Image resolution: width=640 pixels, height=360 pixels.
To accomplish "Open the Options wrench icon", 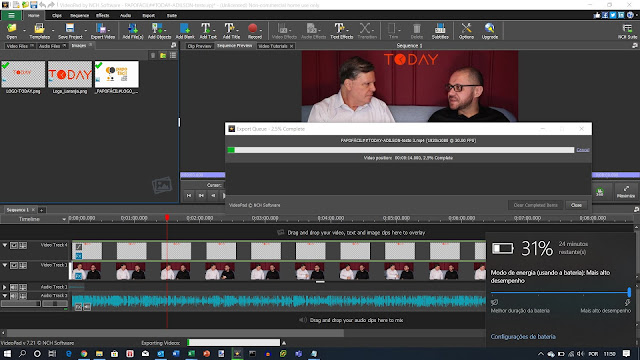I will pyautogui.click(x=466, y=28).
